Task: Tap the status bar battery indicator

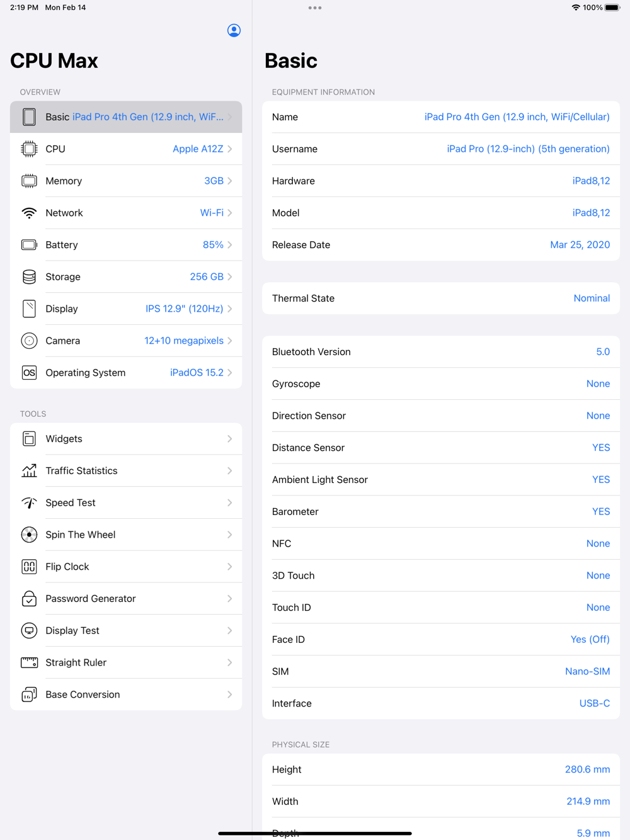Action: (x=612, y=8)
